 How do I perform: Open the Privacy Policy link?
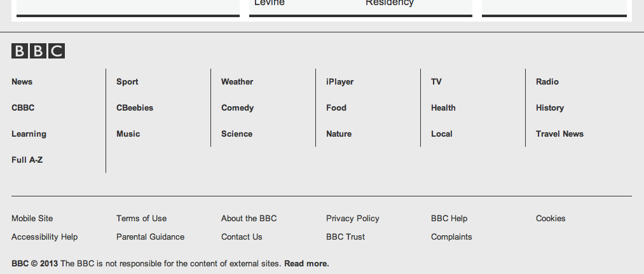pos(352,219)
